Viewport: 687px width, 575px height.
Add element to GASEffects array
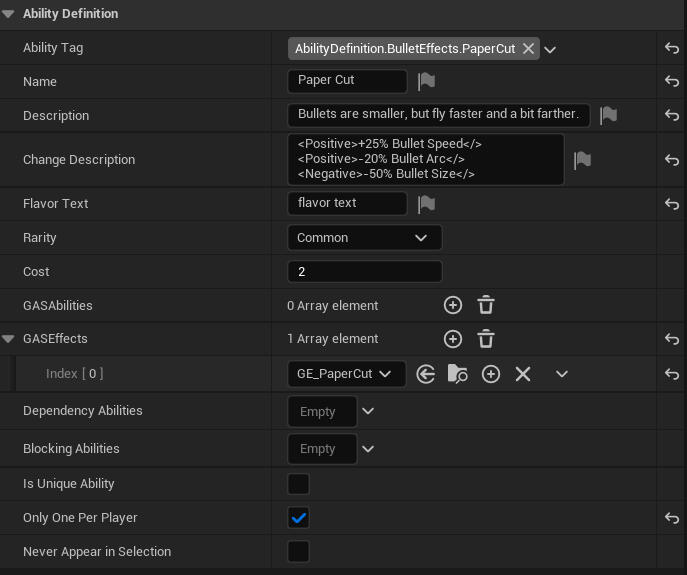point(453,339)
